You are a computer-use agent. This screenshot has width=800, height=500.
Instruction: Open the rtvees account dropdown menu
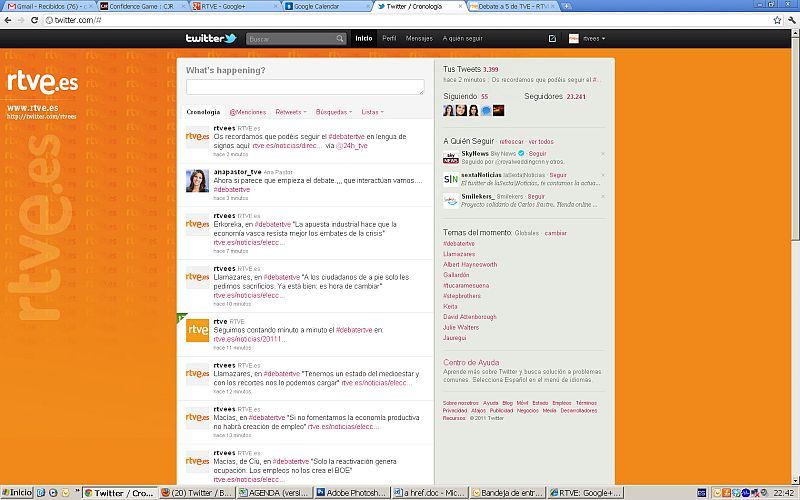pos(587,39)
